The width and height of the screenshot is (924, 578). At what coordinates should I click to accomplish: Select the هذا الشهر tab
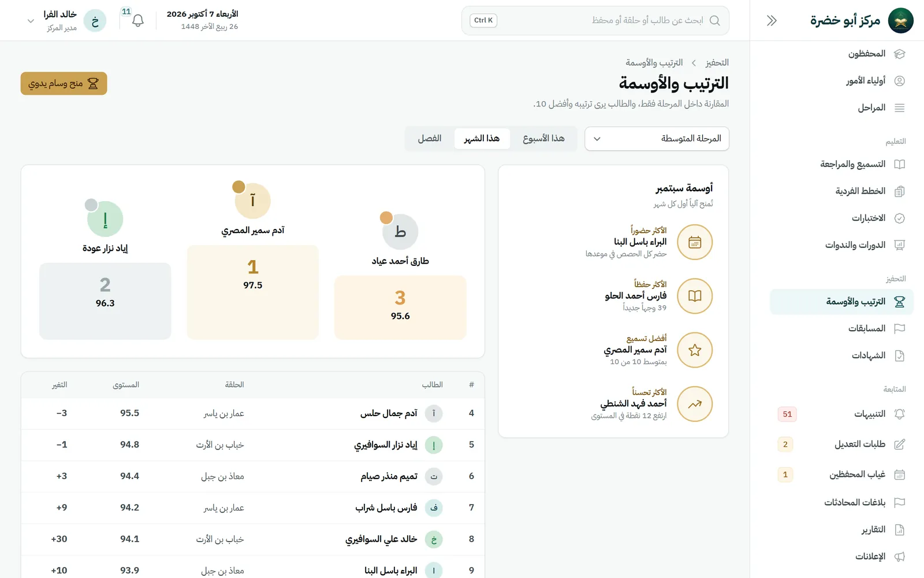[482, 139]
